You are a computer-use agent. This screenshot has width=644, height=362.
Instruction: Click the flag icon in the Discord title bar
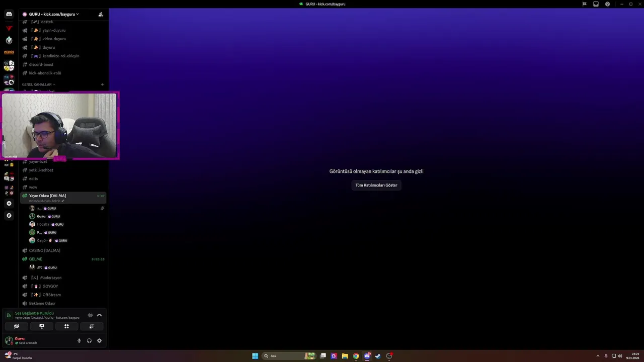coord(584,4)
